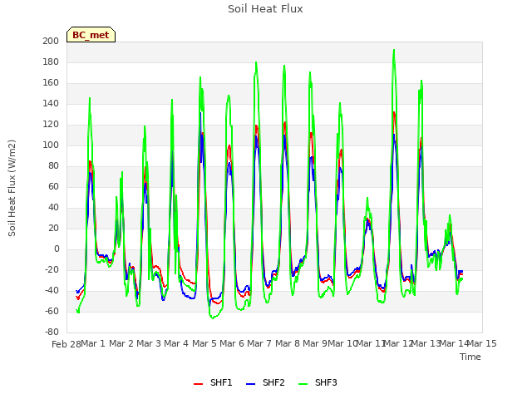Click the Feb 28 date tick label
Viewport: 532px width, 399px height.
point(66,344)
